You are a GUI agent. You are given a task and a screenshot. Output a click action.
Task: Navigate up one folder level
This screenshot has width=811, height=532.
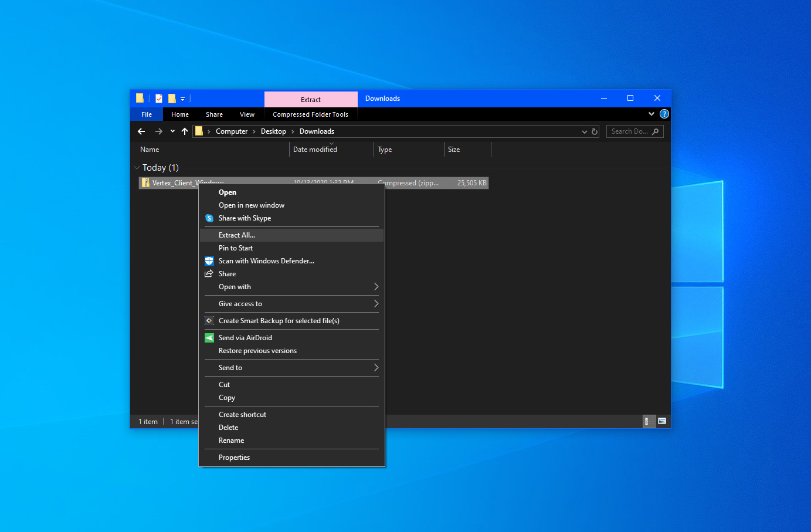185,131
